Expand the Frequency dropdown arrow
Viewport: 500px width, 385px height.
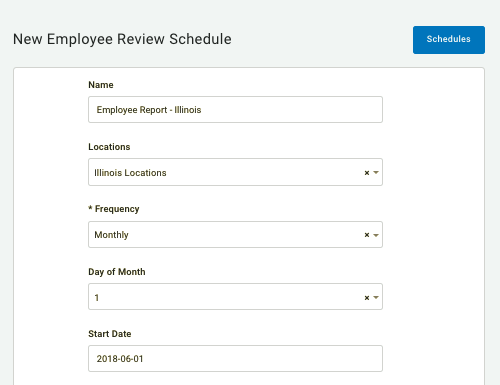pyautogui.click(x=376, y=235)
